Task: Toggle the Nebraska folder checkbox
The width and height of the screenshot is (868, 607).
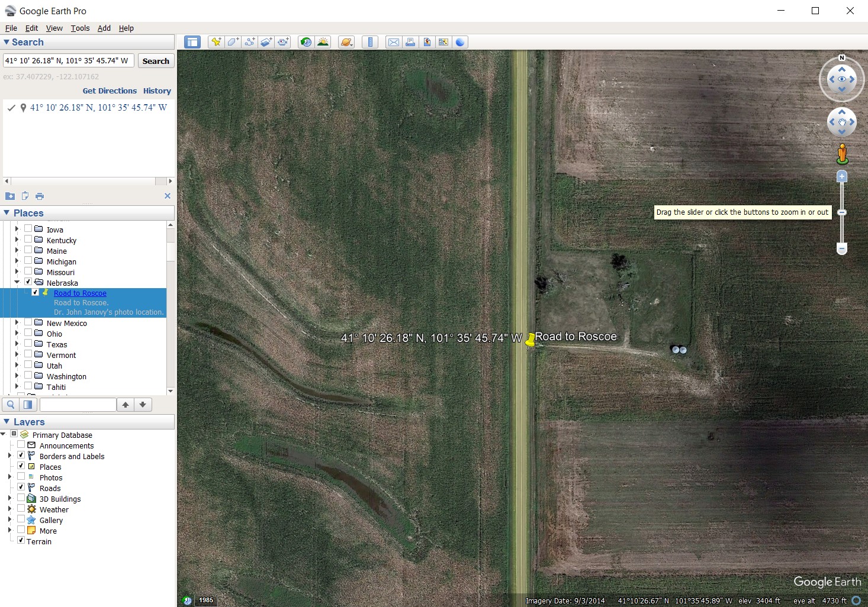Action: pos(28,282)
